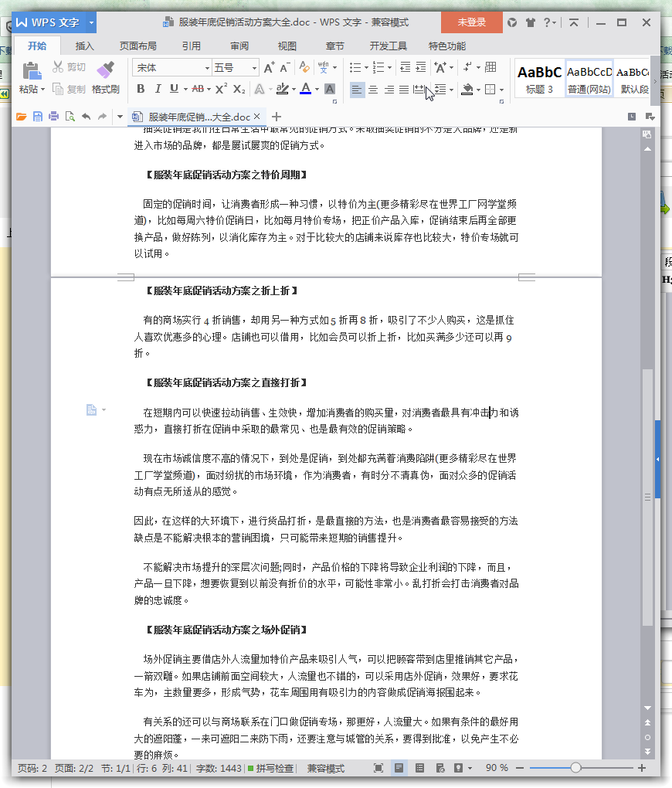Viewport: 672px width, 788px height.
Task: Apply center alignment
Action: coord(373,90)
